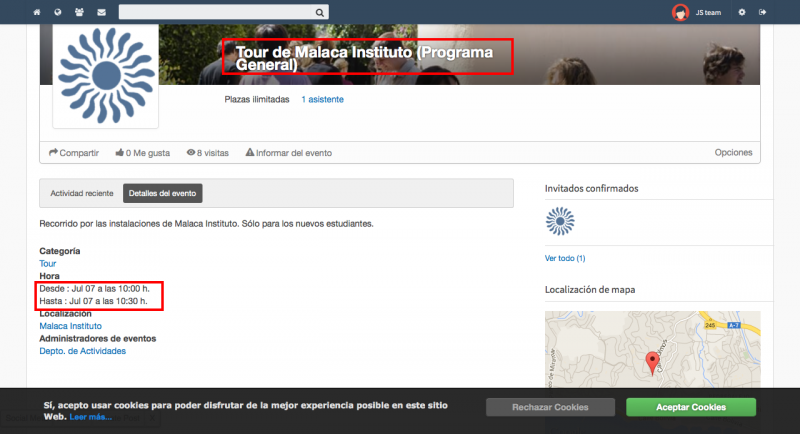This screenshot has width=800, height=434.
Task: Switch to 'Actividad reciente' tab
Action: 82,193
